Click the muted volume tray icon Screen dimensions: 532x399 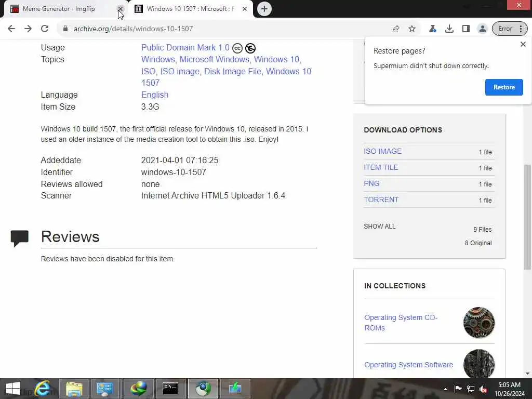coord(483,389)
